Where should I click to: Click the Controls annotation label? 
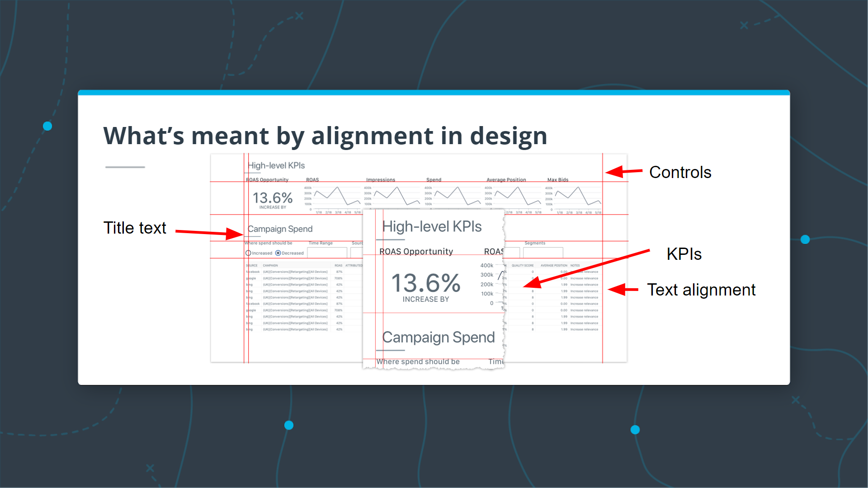680,172
